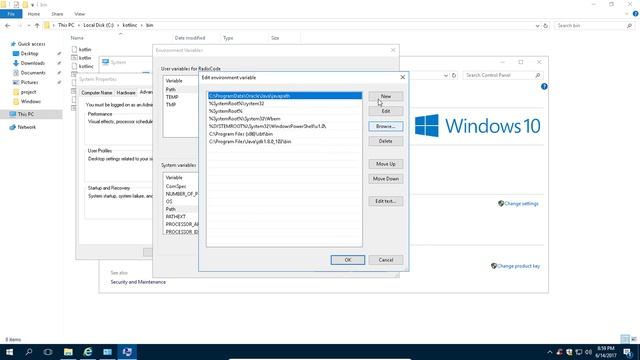Open Quick access in navigation pane
The image size is (640, 360).
[x=31, y=44]
